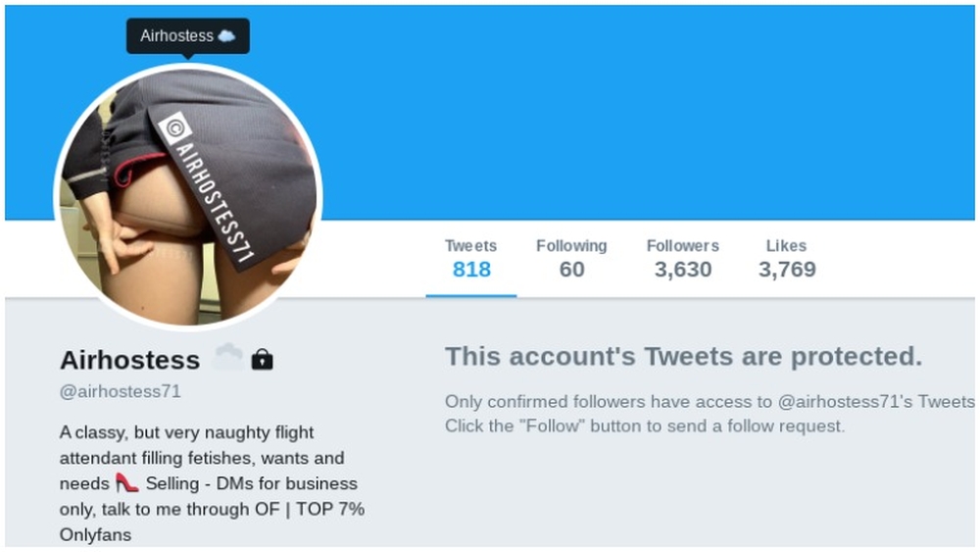This screenshot has height=552, width=980.
Task: Click the 3,769 likes count
Action: [787, 270]
